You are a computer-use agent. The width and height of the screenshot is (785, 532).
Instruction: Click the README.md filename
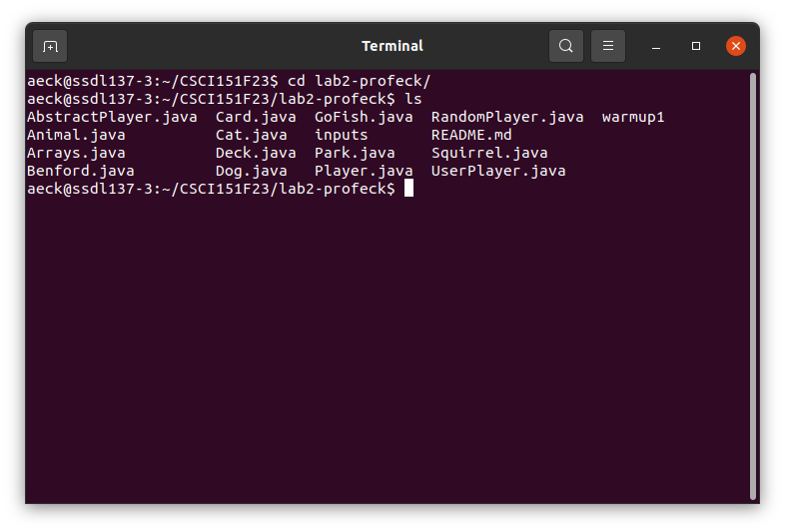(x=471, y=135)
